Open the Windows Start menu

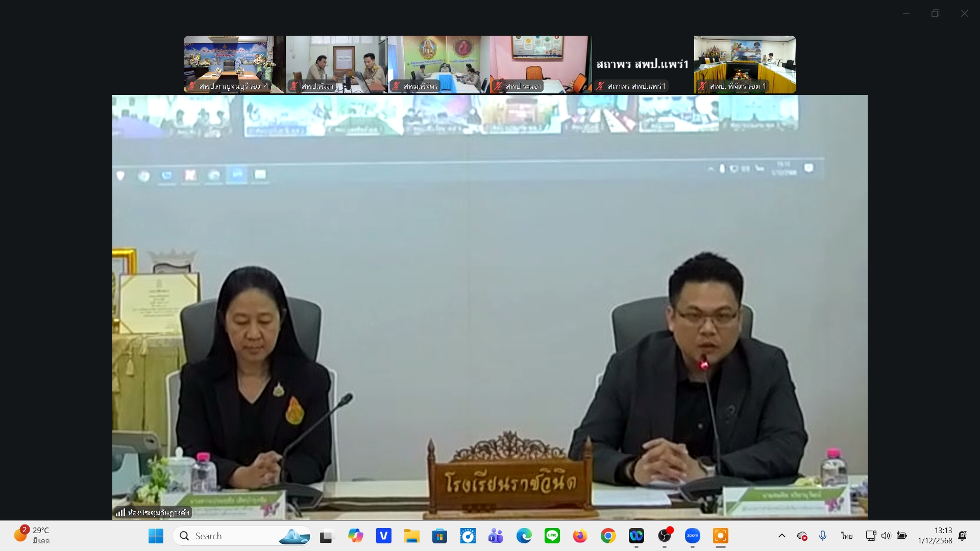pos(156,536)
